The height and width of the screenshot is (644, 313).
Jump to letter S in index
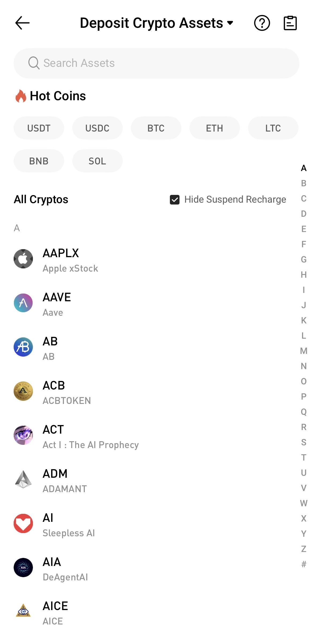click(304, 442)
